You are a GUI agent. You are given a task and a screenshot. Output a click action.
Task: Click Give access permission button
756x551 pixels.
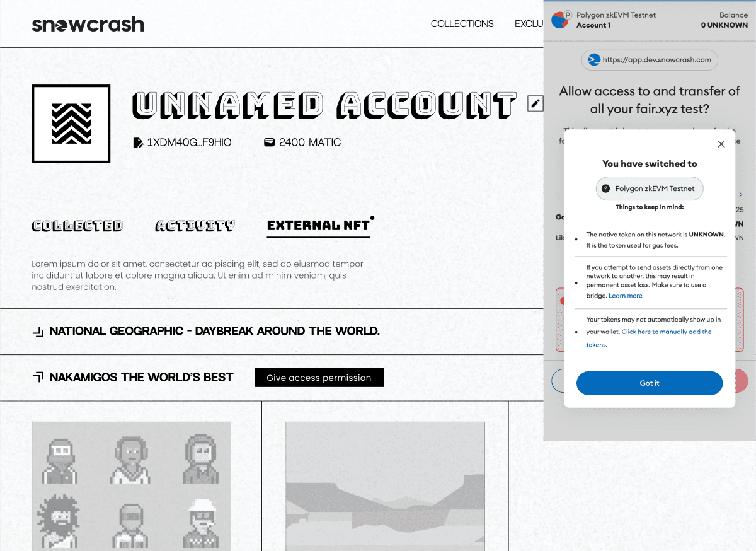pos(319,378)
